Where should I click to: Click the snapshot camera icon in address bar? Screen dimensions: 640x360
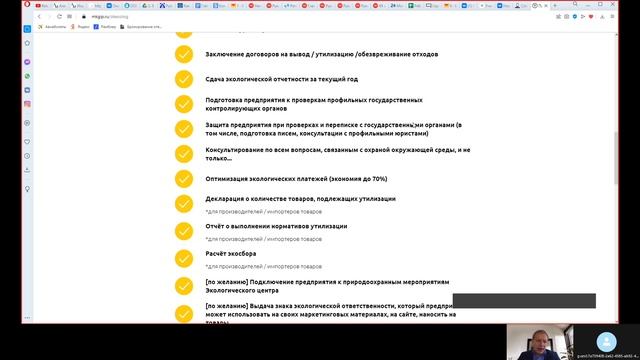click(567, 17)
